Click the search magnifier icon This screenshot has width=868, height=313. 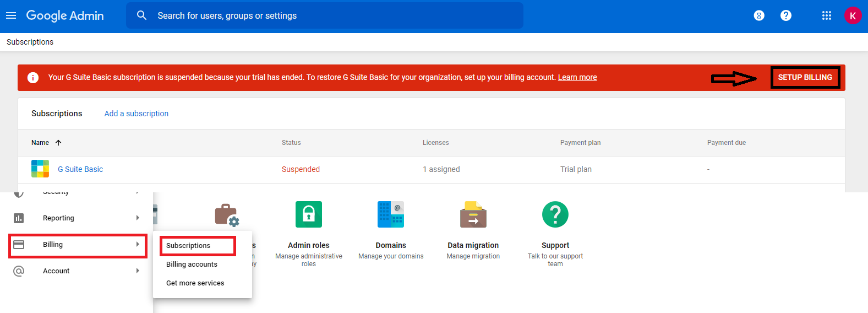(141, 15)
